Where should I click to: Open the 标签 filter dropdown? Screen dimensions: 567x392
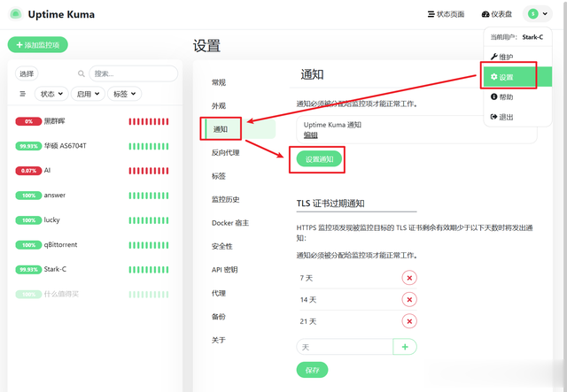[x=124, y=94]
